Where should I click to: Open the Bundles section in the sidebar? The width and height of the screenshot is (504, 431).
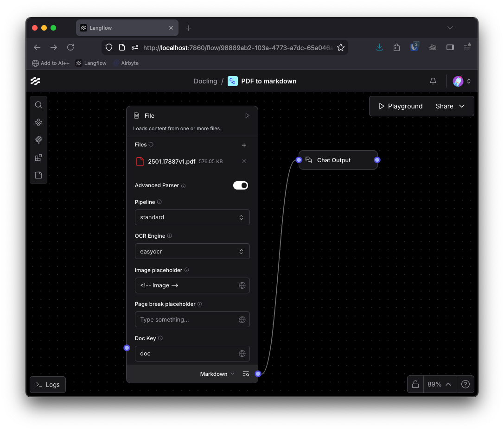click(38, 158)
